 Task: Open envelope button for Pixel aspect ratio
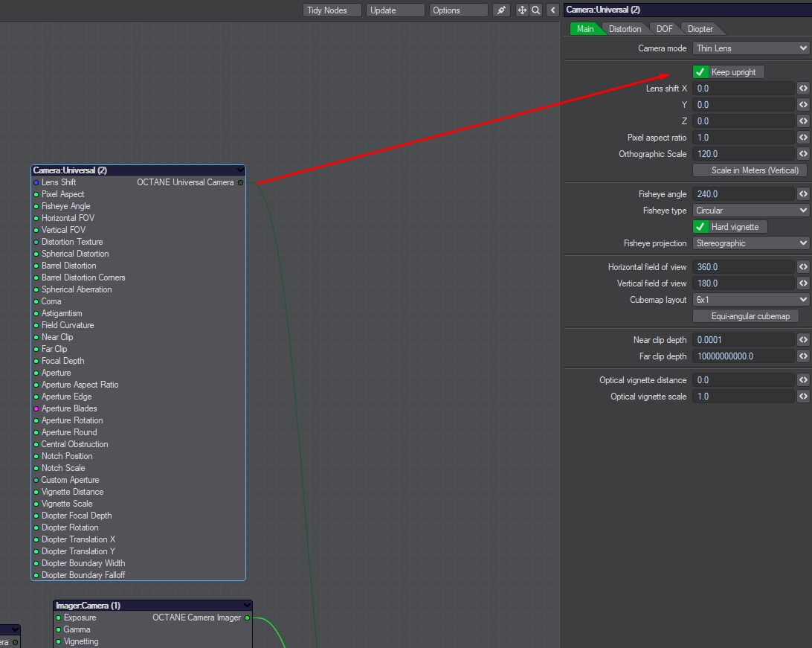click(803, 138)
